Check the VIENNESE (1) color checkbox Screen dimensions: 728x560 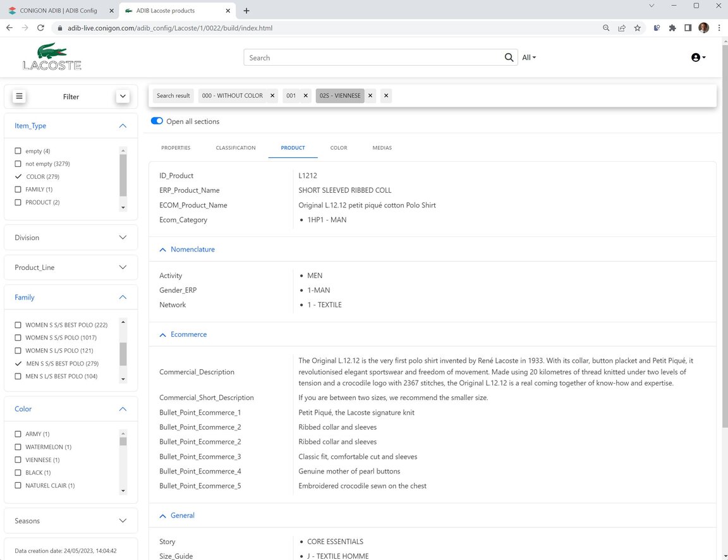[18, 460]
